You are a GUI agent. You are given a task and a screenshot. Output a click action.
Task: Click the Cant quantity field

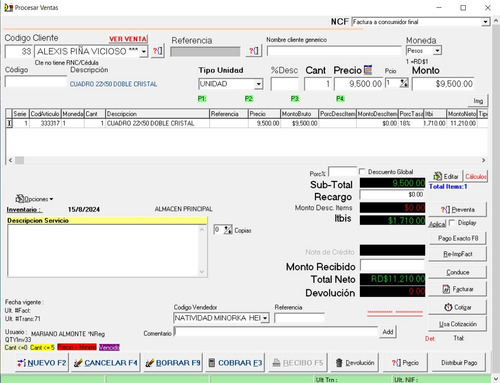point(318,84)
